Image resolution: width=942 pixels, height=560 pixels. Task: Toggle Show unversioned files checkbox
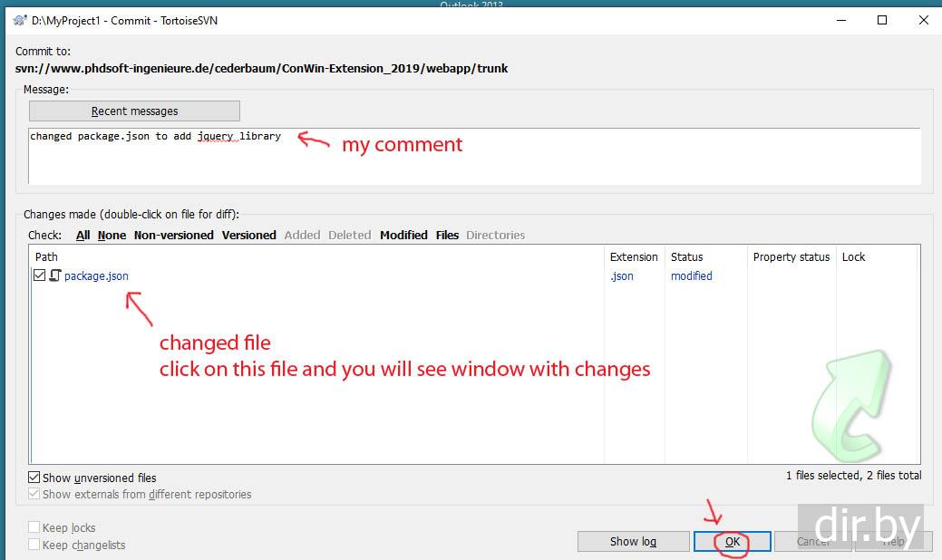coord(34,478)
